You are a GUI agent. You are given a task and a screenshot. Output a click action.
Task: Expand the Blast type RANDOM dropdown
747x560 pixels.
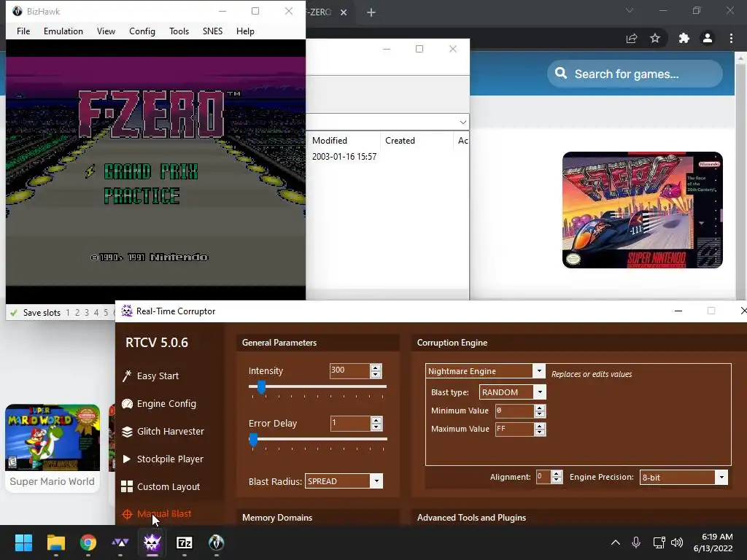540,392
